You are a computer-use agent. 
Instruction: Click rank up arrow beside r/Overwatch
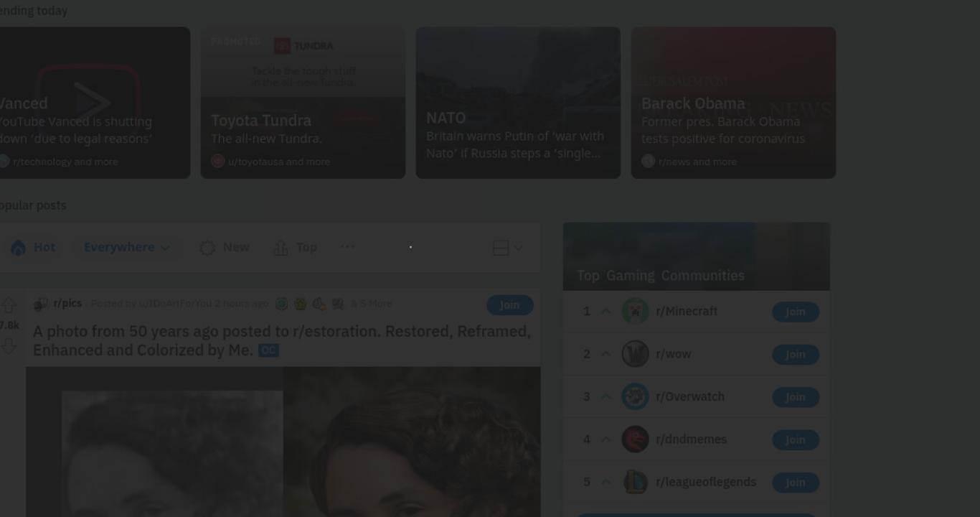click(606, 396)
